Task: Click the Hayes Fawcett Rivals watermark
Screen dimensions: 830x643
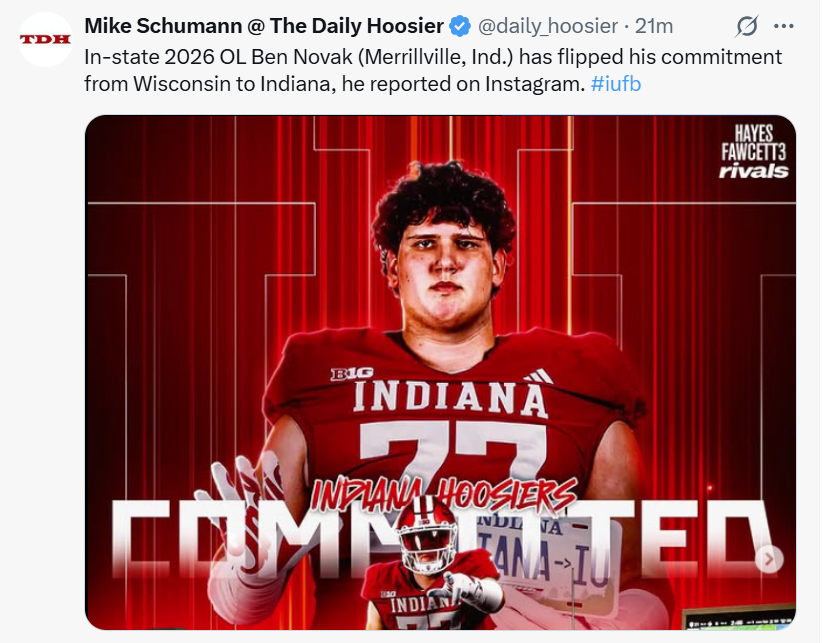Action: pyautogui.click(x=754, y=152)
